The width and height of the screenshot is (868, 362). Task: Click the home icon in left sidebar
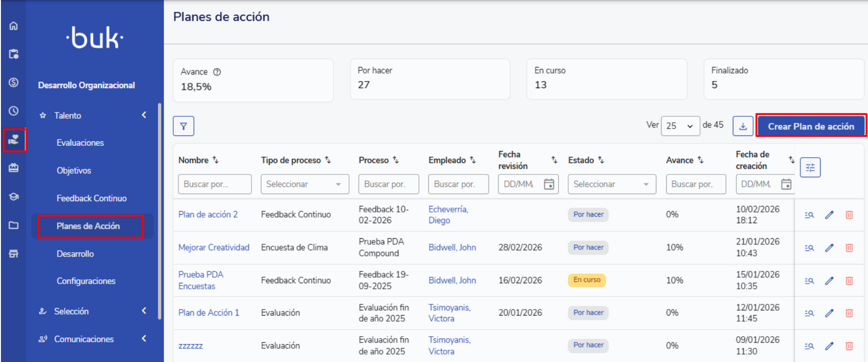tap(14, 26)
